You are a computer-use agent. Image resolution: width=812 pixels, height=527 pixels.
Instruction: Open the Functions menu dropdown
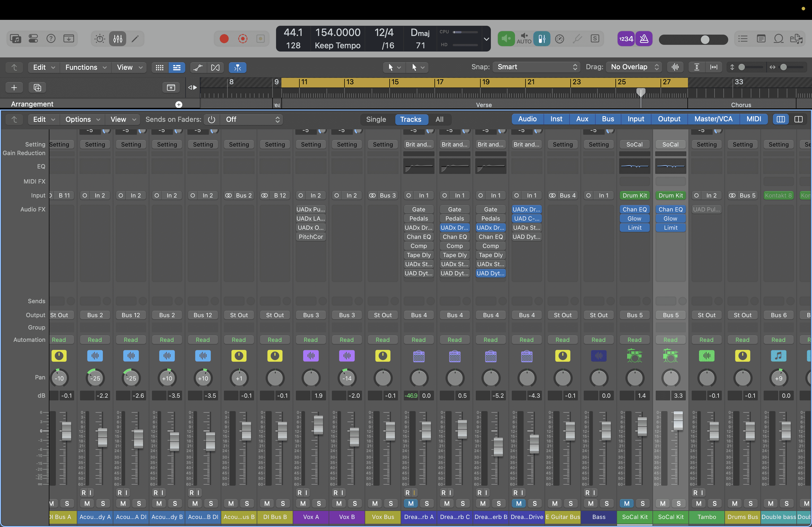click(86, 68)
